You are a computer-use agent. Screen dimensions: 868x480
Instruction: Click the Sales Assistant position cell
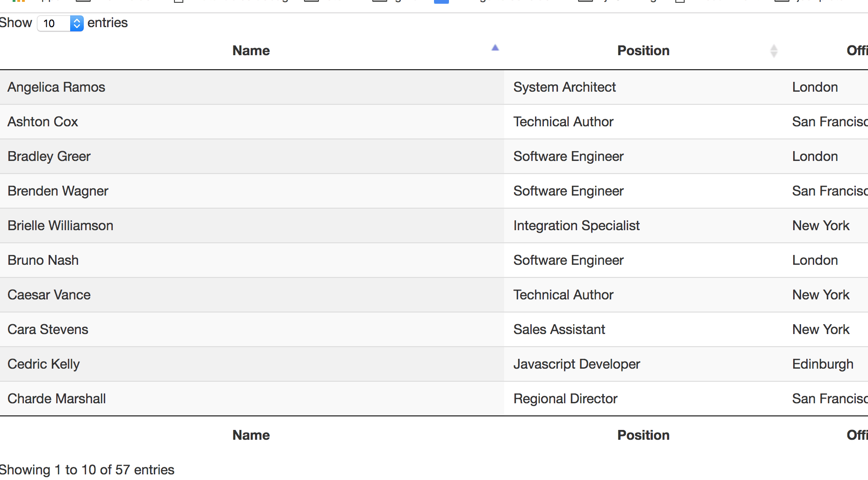(559, 329)
